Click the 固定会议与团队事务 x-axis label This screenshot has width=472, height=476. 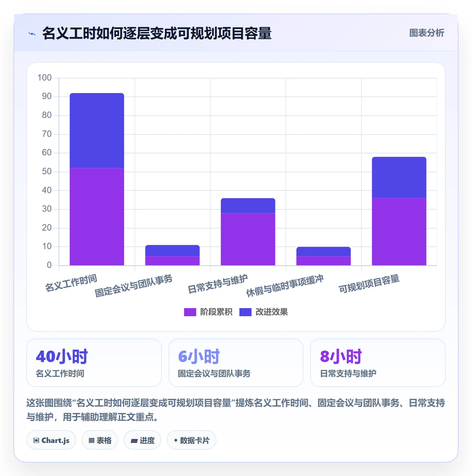[x=134, y=286]
